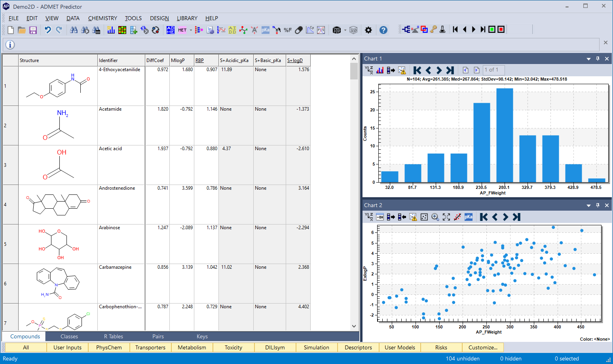
Task: Open the Chart 1 panel options dropdown
Action: pos(588,59)
